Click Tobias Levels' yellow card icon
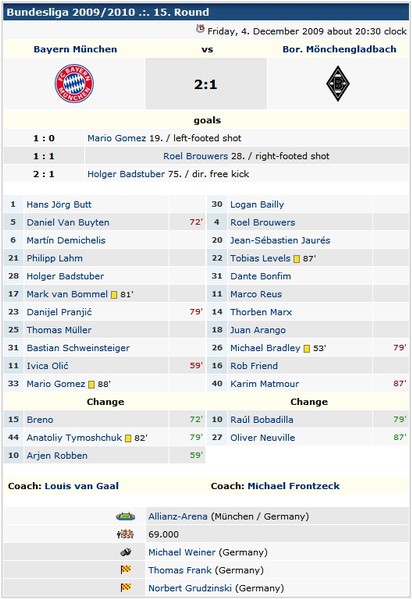The width and height of the screenshot is (412, 599). [296, 259]
